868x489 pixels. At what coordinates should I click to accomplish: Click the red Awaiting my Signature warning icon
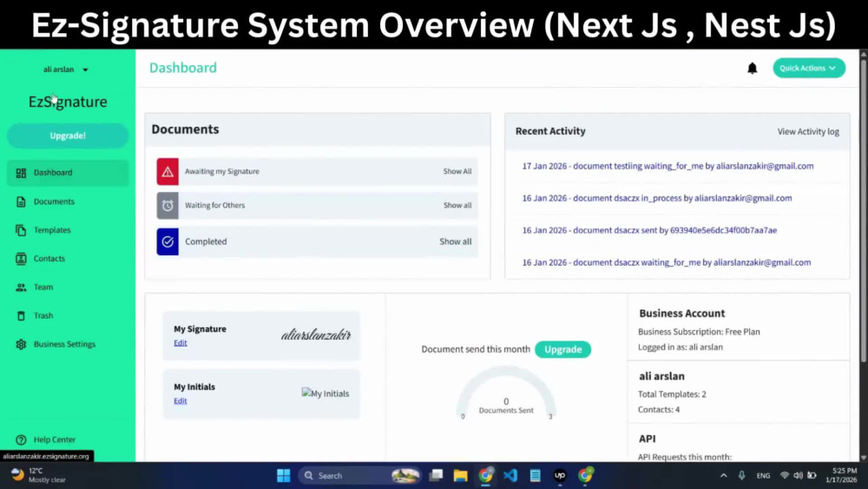click(x=168, y=172)
